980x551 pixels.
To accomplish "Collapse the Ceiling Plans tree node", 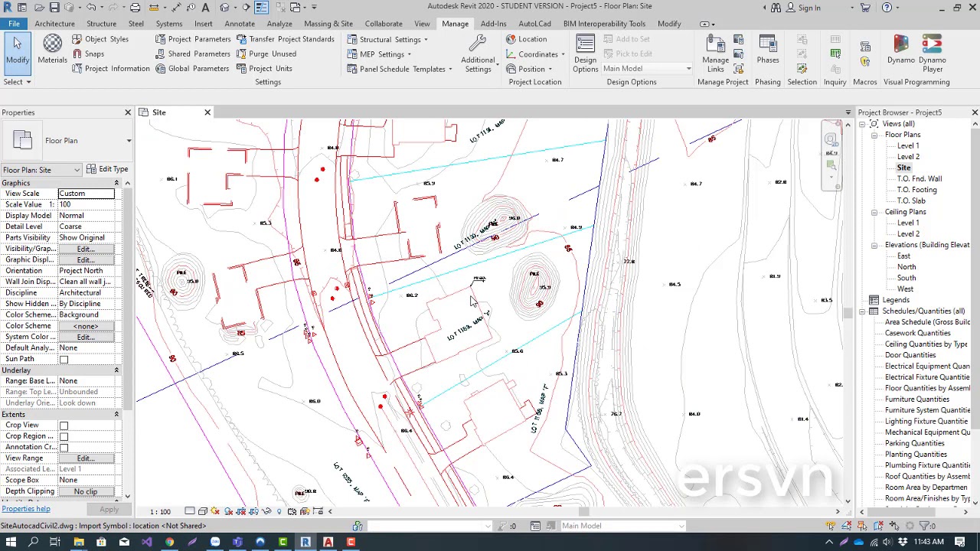I will (874, 212).
